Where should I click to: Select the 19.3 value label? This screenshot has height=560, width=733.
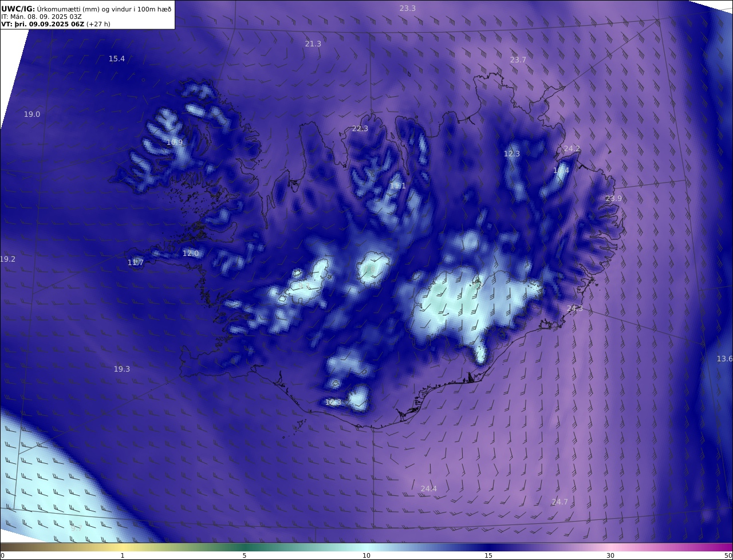pos(122,369)
